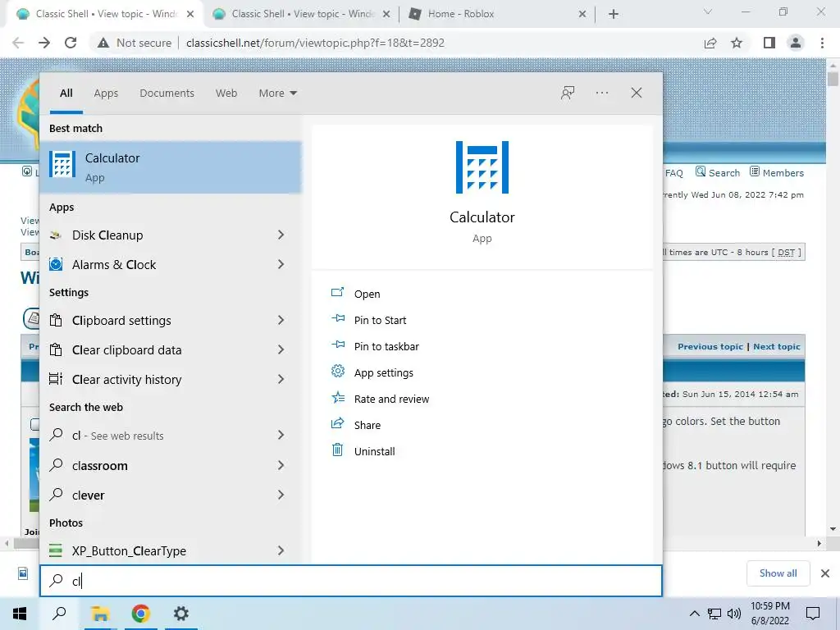Click the 'Not secure' site info warning
The height and width of the screenshot is (630, 840).
(134, 43)
